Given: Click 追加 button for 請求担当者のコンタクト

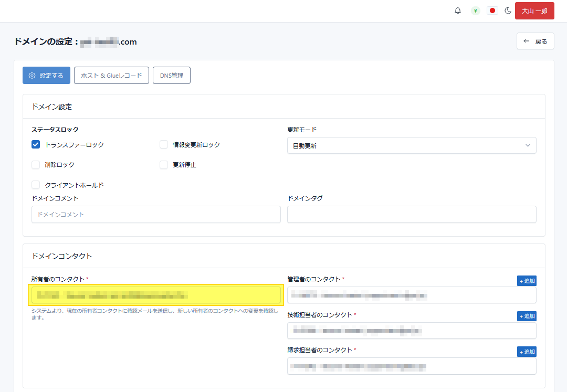Looking at the screenshot, I should 527,352.
